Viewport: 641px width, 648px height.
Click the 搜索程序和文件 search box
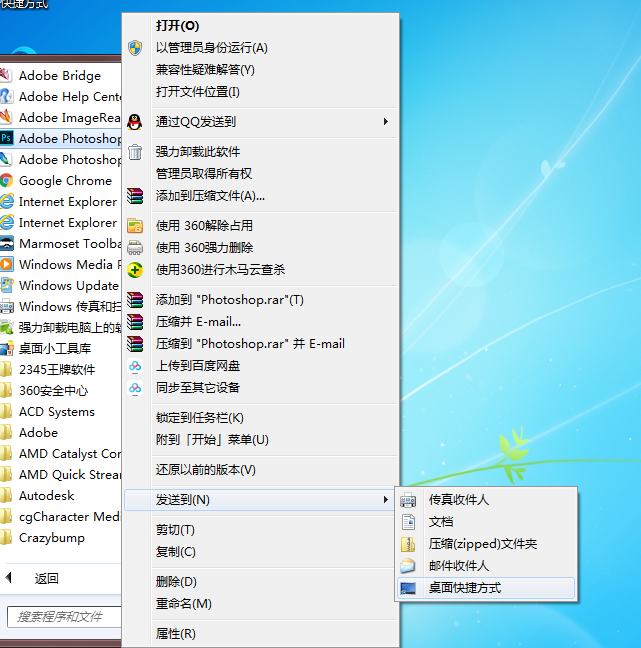(64, 617)
